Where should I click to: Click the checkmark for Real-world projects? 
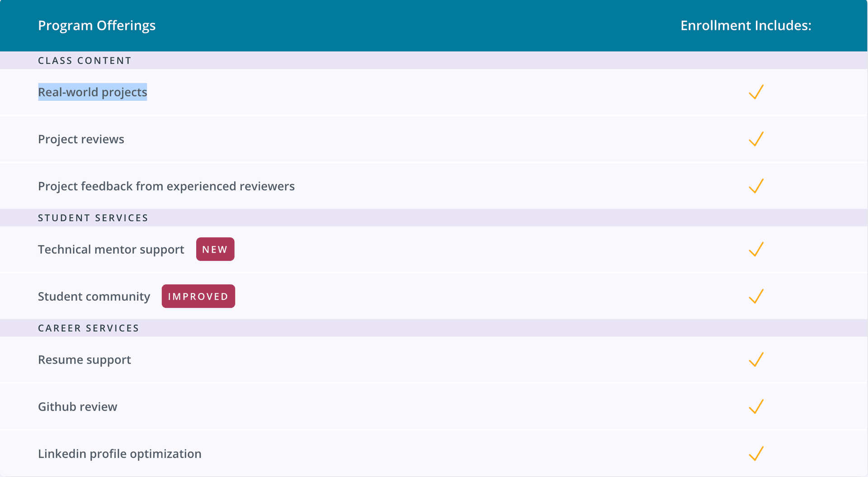[756, 92]
